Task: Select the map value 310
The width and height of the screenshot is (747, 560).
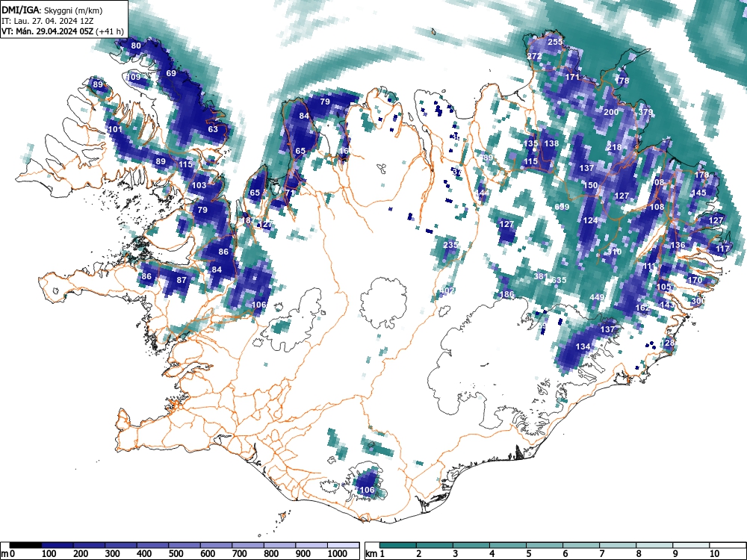Action: (x=614, y=252)
